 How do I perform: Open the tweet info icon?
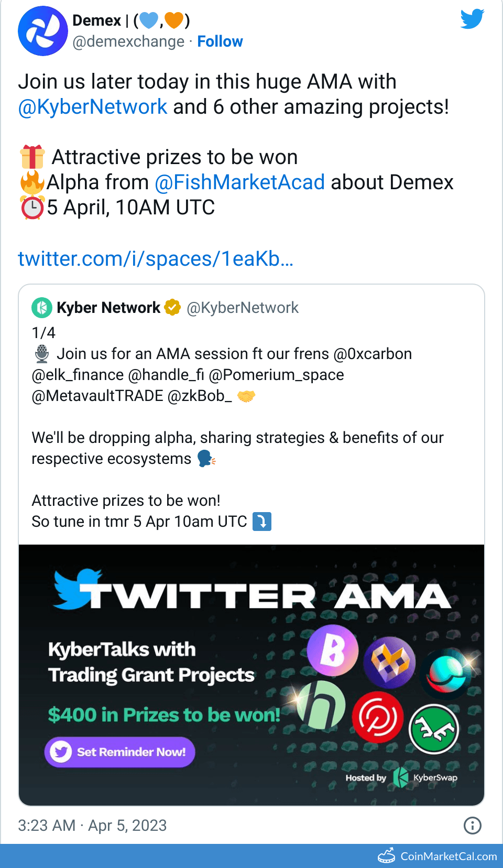(472, 826)
